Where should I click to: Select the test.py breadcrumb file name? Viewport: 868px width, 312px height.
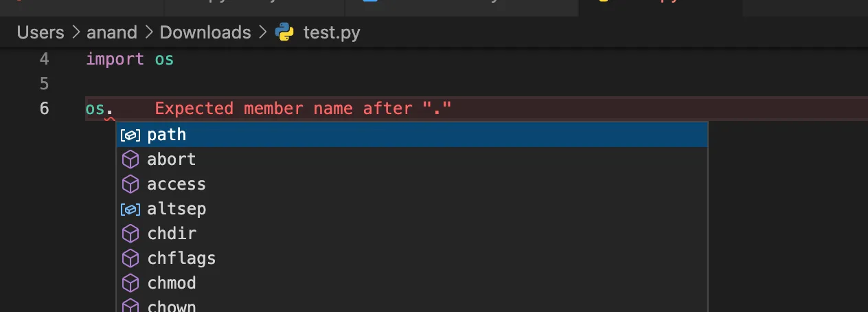pyautogui.click(x=332, y=33)
